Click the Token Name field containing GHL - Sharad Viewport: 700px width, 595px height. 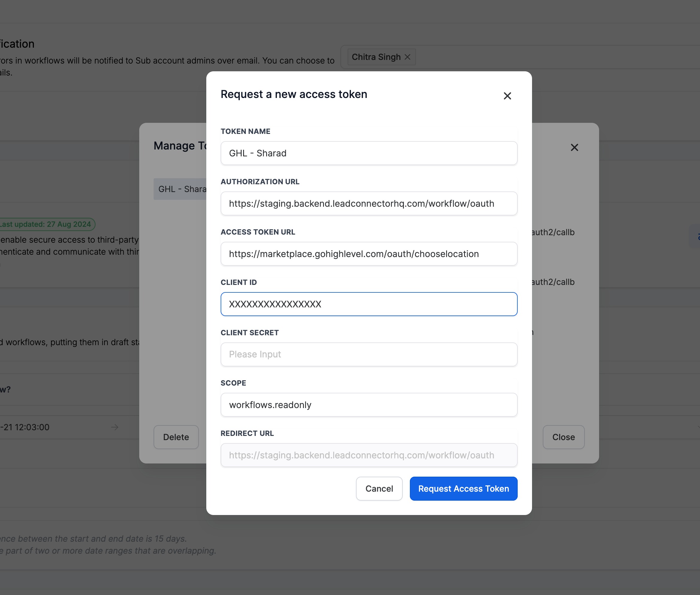(369, 153)
